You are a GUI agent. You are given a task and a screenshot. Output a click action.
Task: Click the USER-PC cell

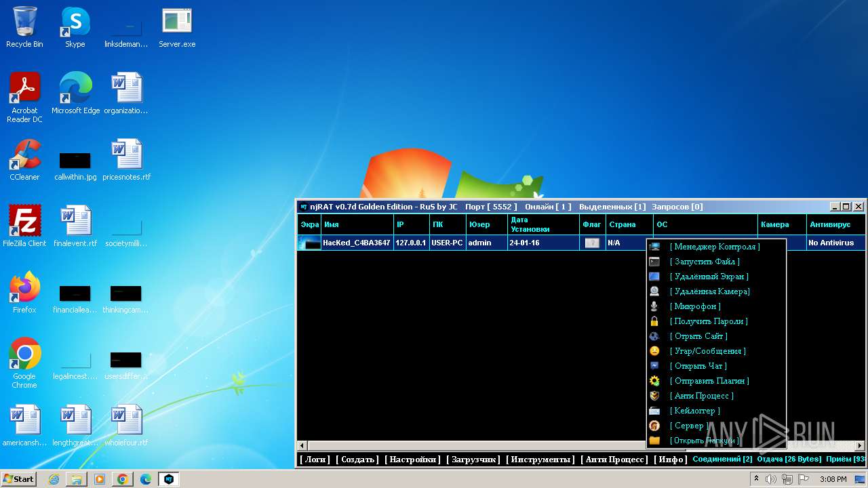pyautogui.click(x=448, y=243)
